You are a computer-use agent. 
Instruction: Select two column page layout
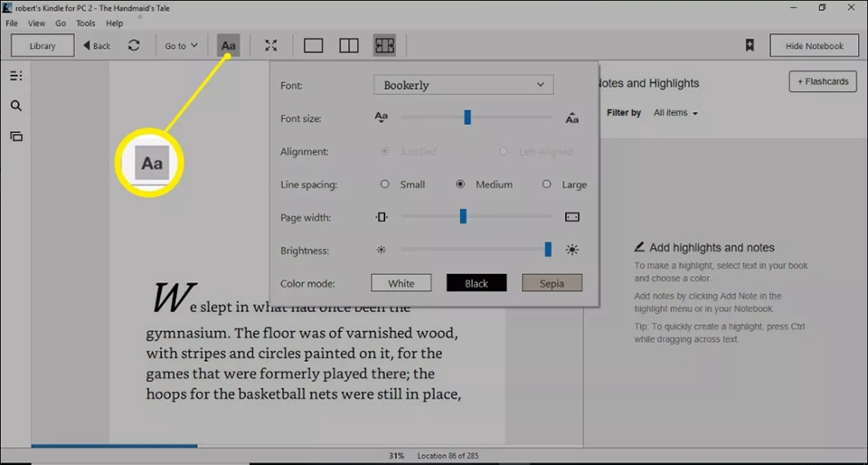pos(349,45)
